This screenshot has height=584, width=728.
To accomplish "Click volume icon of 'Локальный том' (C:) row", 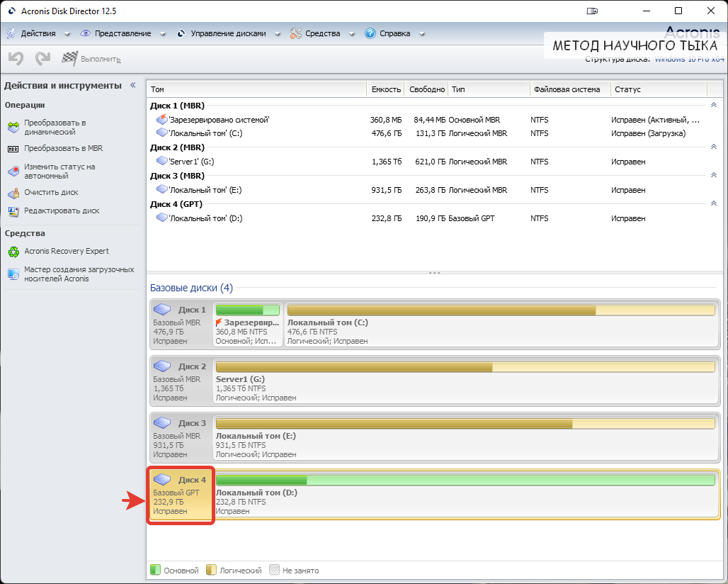I will pyautogui.click(x=161, y=133).
